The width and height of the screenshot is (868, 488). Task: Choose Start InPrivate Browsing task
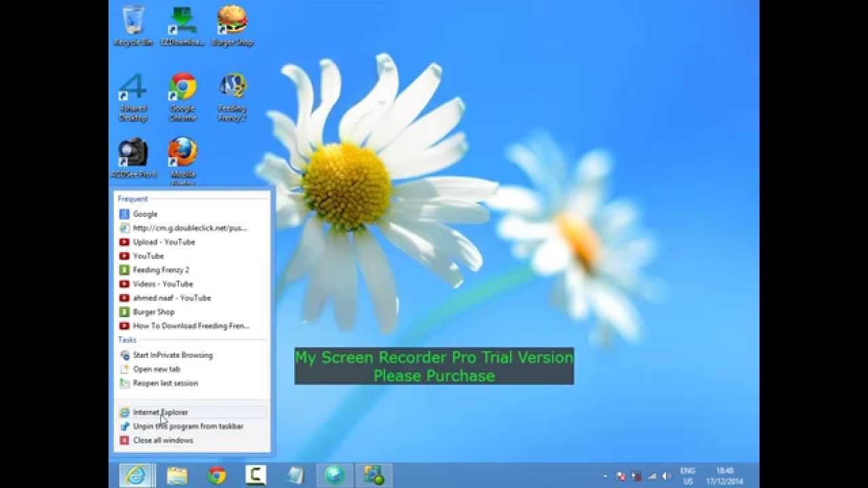(192, 355)
